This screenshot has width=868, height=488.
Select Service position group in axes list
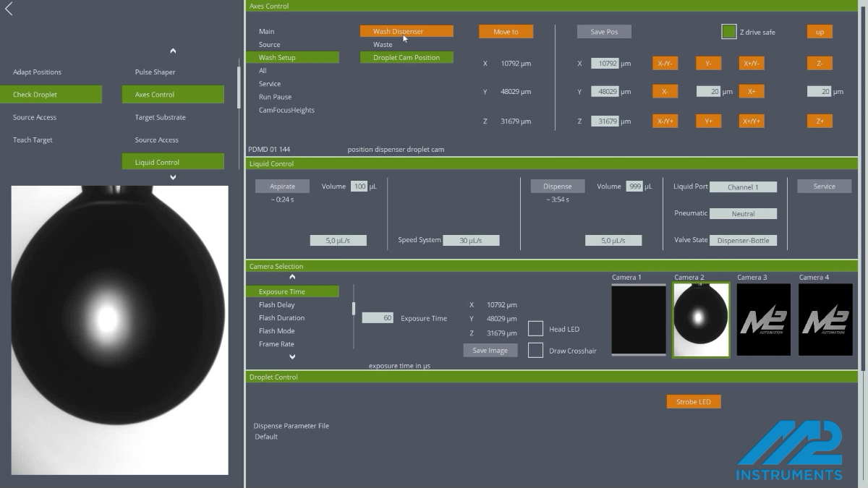[x=269, y=84]
